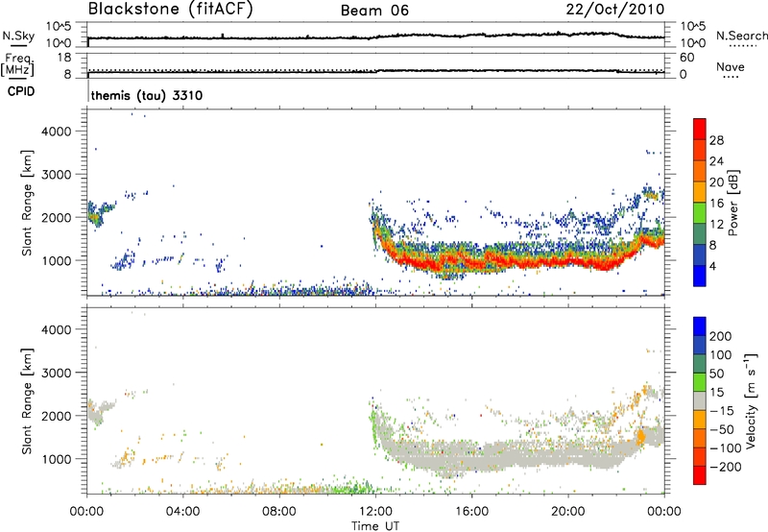Select the CPID row label
This screenshot has width=768, height=532.
(x=21, y=91)
